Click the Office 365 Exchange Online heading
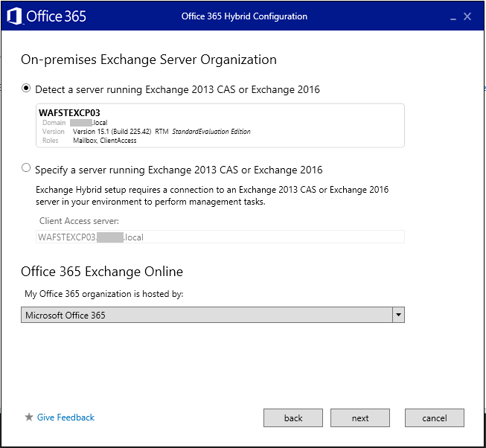 tap(102, 272)
